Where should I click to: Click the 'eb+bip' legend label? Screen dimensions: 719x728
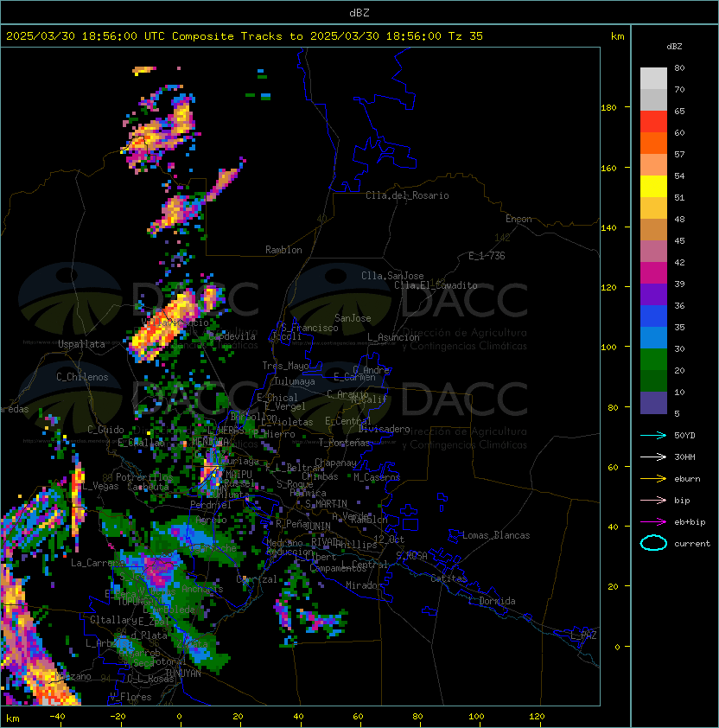pos(690,522)
